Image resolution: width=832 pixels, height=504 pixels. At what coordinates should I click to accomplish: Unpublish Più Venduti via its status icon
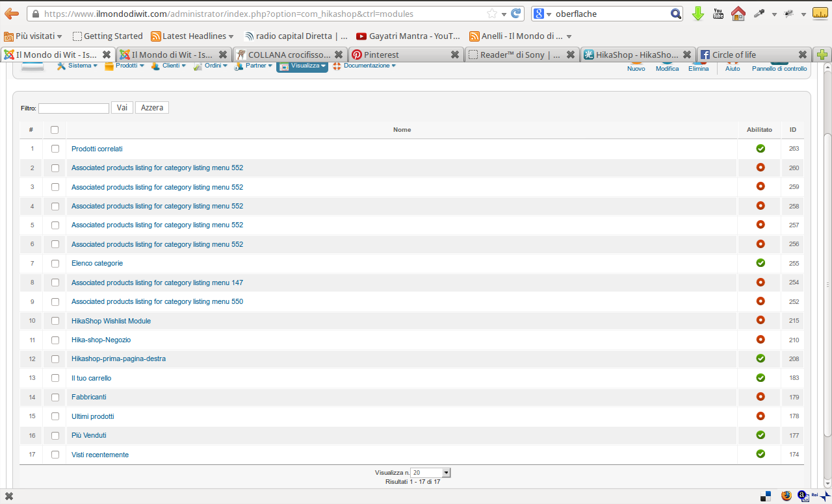[760, 435]
